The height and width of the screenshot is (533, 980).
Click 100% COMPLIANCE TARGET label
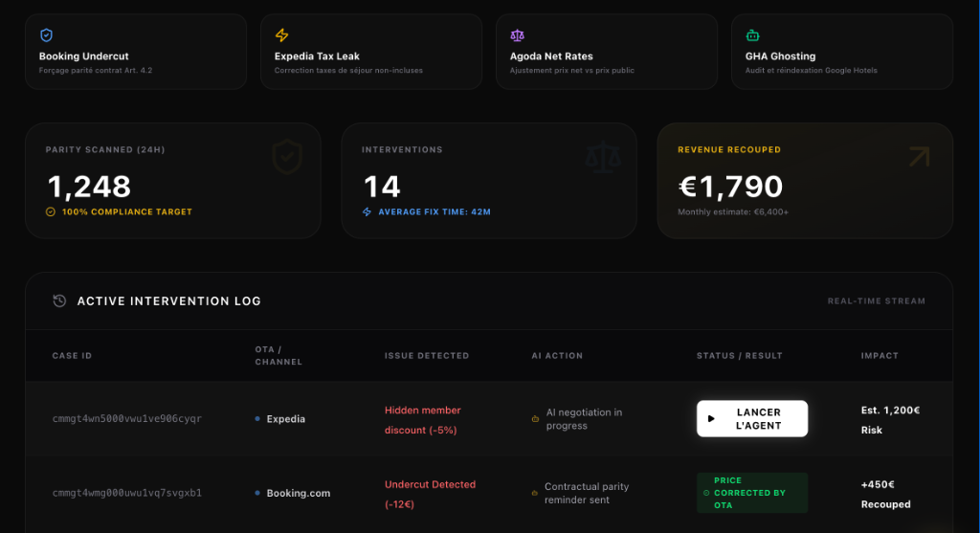point(127,211)
